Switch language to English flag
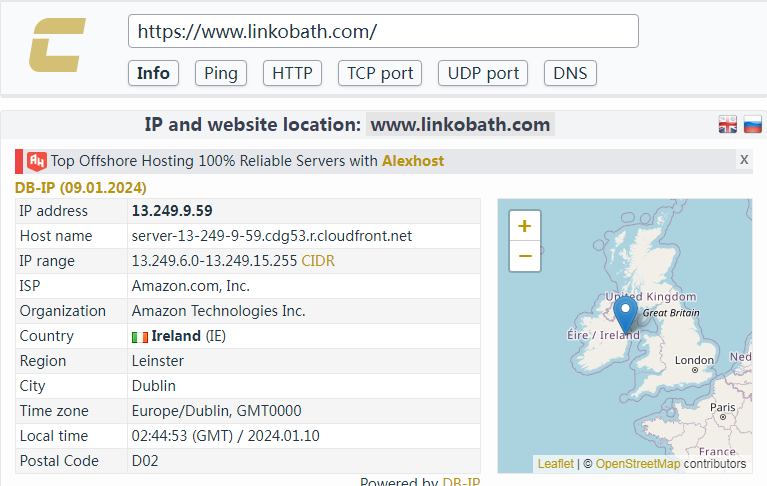The image size is (767, 486). [x=727, y=124]
